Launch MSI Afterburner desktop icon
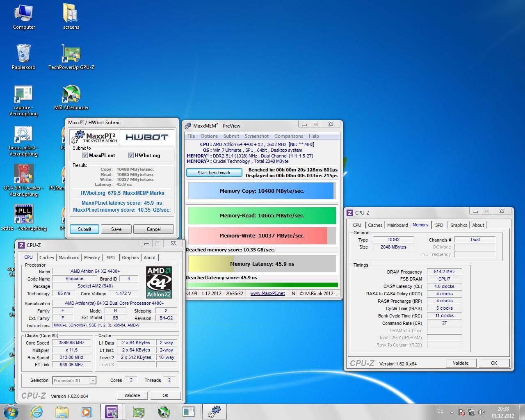The width and height of the screenshot is (525, 420). (71, 98)
